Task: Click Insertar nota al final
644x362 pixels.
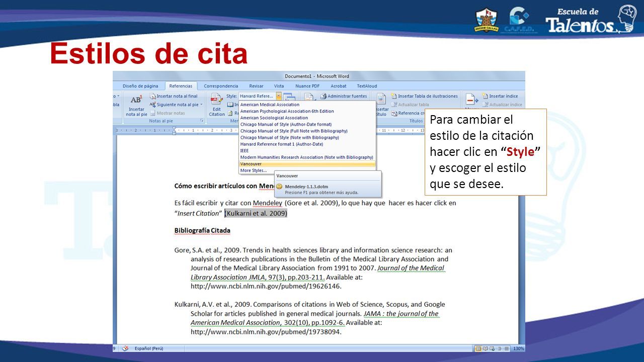Action: point(174,96)
